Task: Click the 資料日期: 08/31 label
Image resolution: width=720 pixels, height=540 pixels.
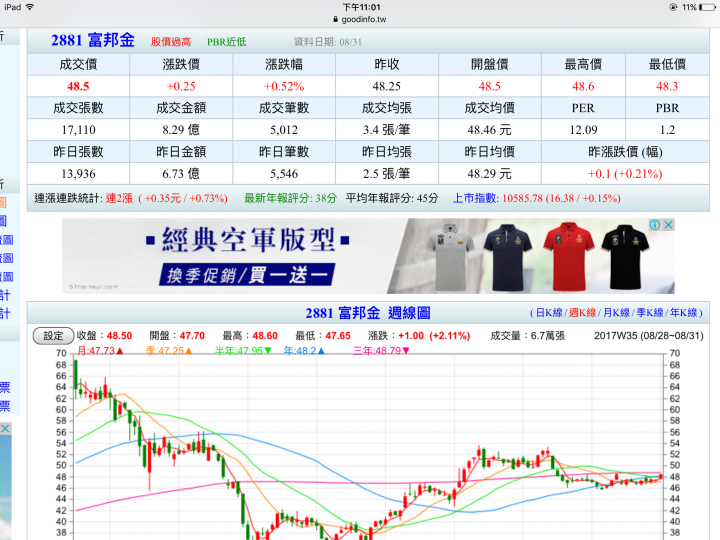Action: click(328, 42)
